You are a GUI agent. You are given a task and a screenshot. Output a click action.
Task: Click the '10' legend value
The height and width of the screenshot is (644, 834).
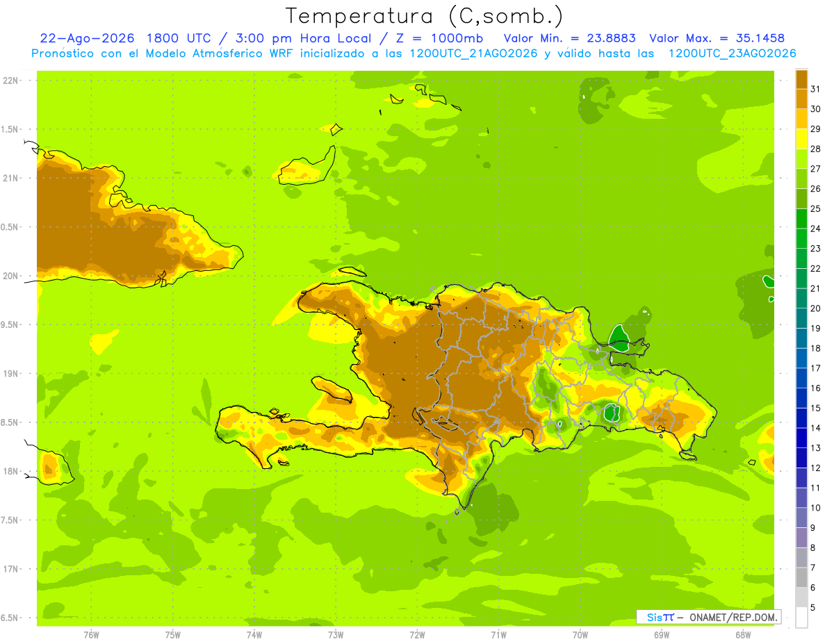816,508
